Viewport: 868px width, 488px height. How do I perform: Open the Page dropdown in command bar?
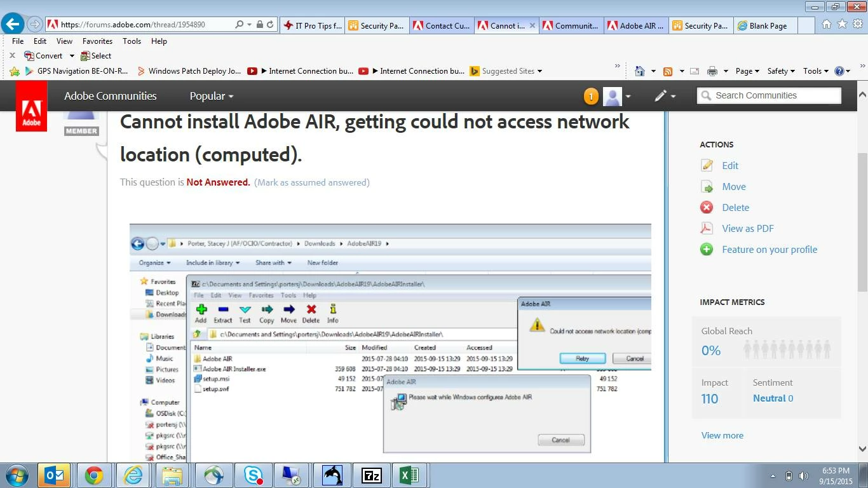click(x=747, y=71)
